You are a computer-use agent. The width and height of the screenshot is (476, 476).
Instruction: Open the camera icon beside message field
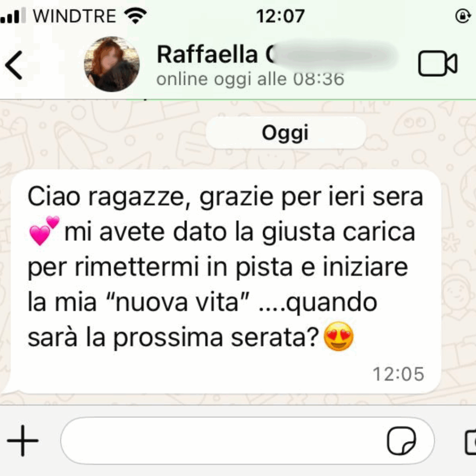click(470, 442)
